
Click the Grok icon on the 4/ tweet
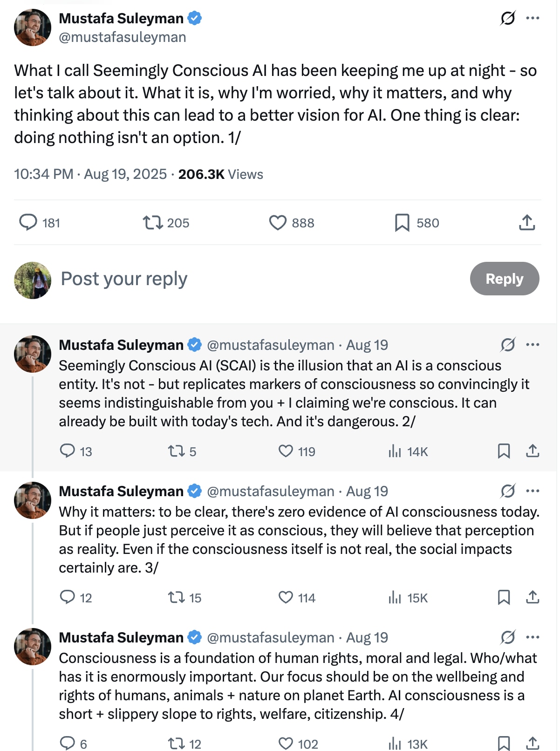point(508,637)
